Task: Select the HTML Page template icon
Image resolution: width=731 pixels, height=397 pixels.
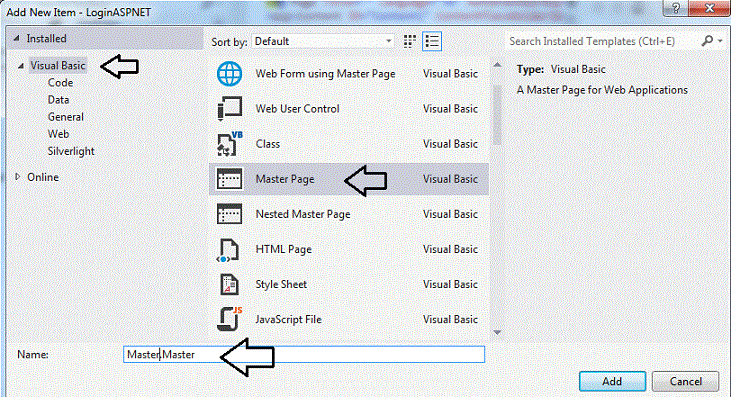Action: tap(228, 249)
